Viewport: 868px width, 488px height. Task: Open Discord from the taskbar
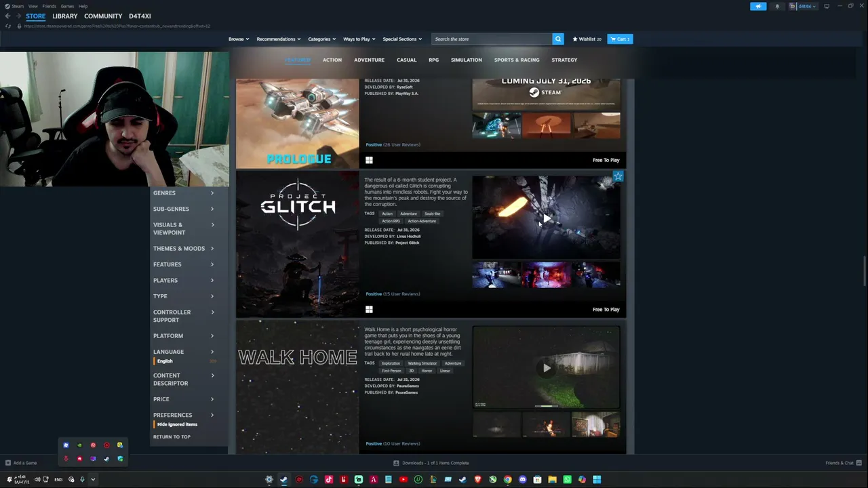[522, 480]
